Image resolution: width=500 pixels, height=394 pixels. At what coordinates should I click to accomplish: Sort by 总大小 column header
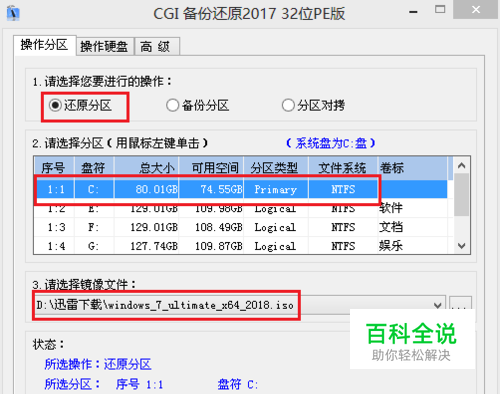pyautogui.click(x=147, y=168)
